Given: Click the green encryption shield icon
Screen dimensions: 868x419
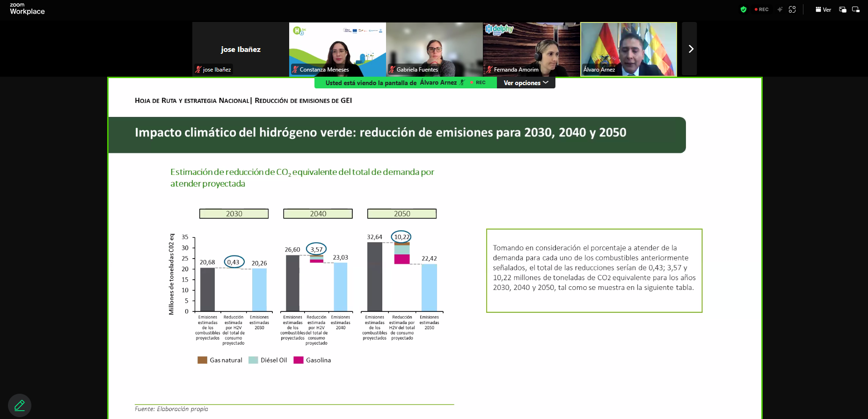Looking at the screenshot, I should point(743,9).
